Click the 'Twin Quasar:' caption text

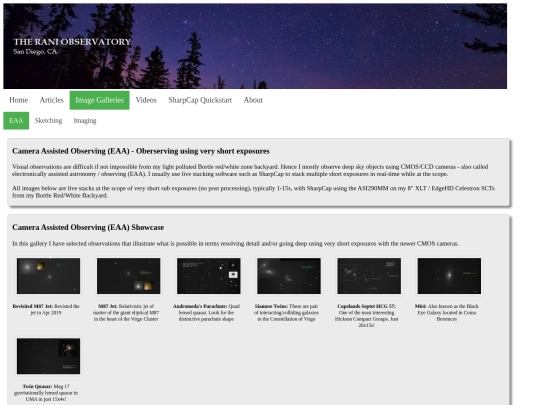38,386
